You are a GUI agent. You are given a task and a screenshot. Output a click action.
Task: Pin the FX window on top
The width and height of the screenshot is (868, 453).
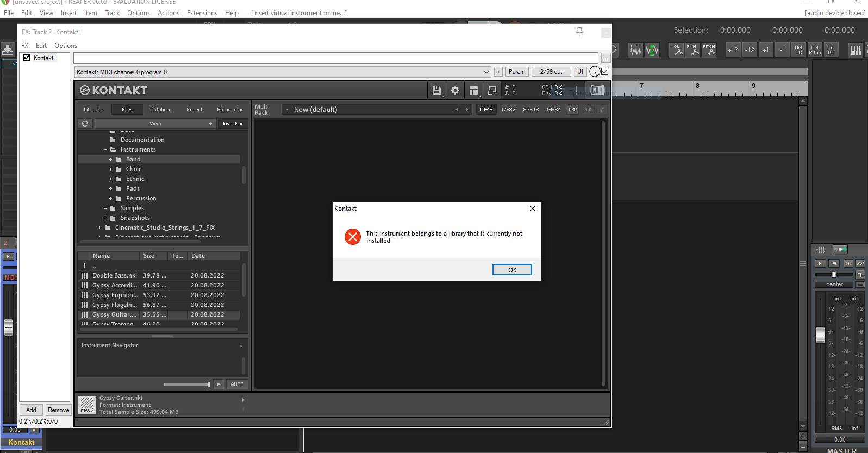point(580,32)
